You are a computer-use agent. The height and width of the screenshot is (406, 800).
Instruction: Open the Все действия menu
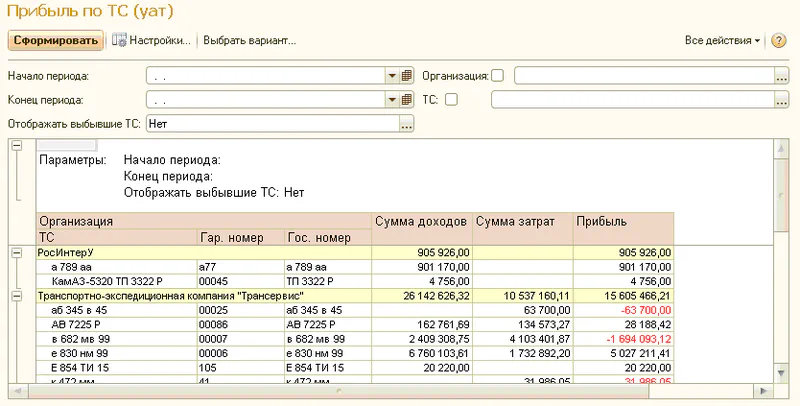[722, 41]
